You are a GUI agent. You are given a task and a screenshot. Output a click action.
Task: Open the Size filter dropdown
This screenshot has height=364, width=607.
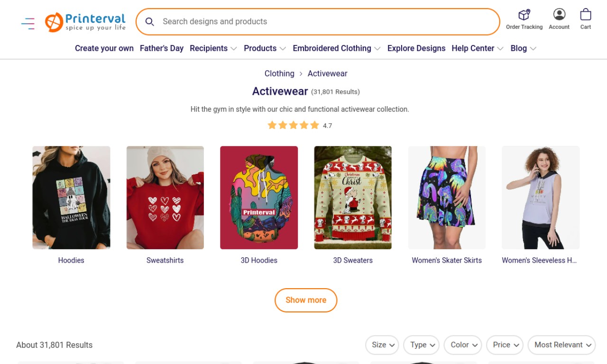point(382,345)
